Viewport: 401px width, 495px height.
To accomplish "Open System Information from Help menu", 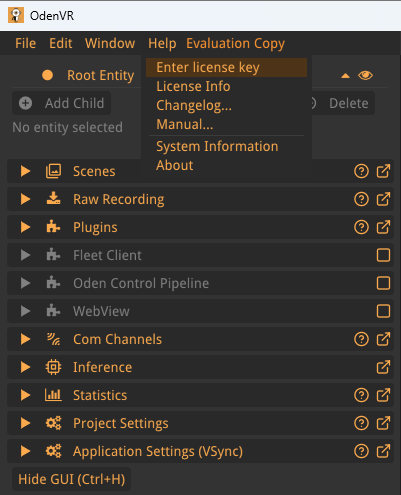I will pyautogui.click(x=217, y=146).
